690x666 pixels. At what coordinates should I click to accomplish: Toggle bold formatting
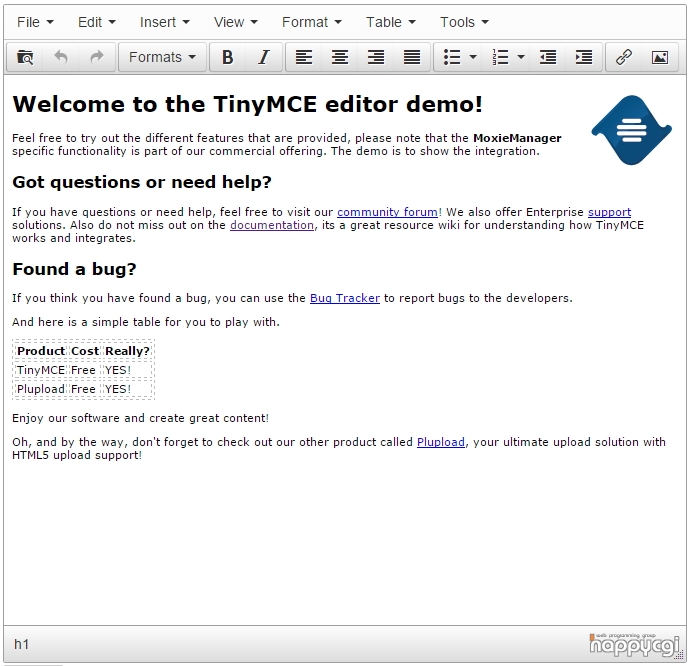click(228, 57)
